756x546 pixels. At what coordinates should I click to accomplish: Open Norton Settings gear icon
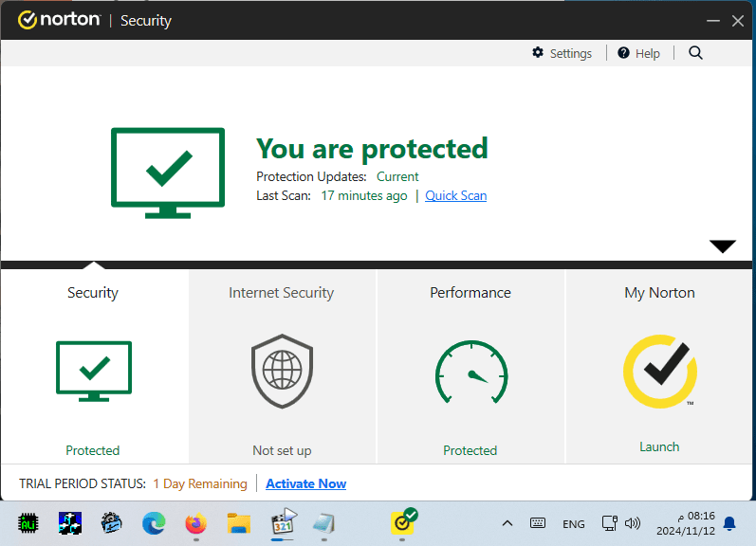coord(538,52)
